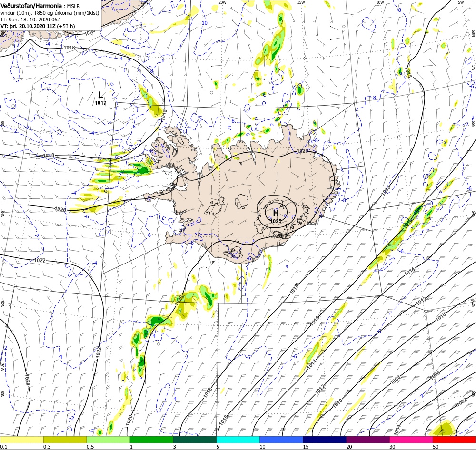Click the H high-pressure symbol over Iceland
The width and height of the screenshot is (476, 450).
pyautogui.click(x=276, y=213)
